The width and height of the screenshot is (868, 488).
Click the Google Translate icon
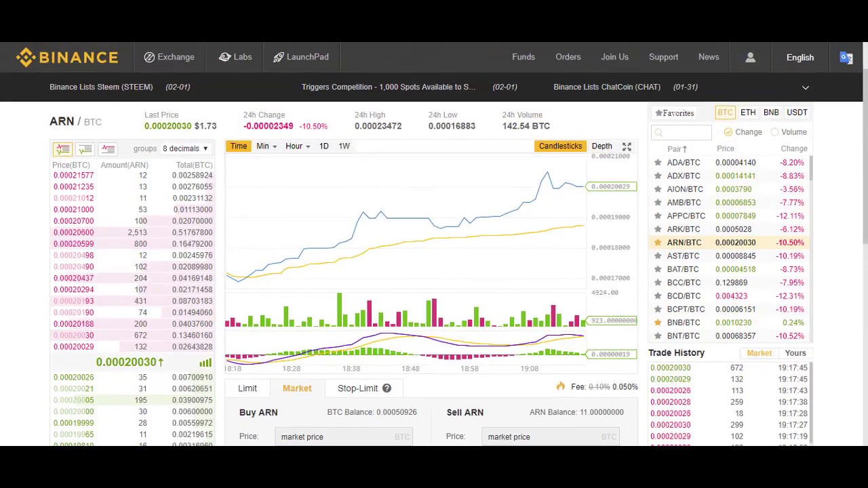click(x=846, y=58)
